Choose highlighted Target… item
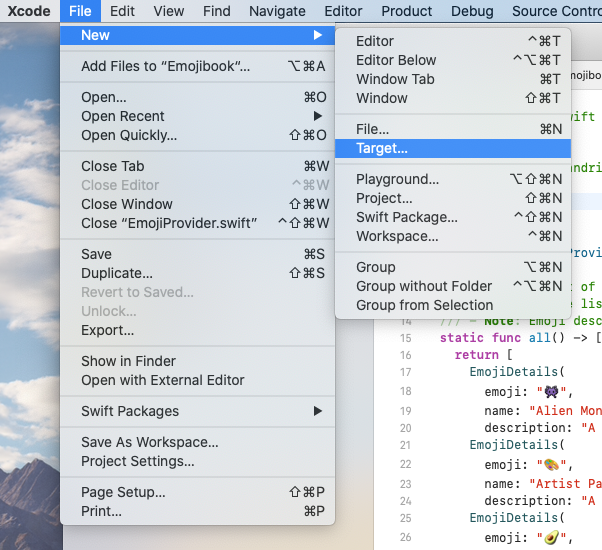This screenshot has height=550, width=602. pyautogui.click(x=453, y=148)
